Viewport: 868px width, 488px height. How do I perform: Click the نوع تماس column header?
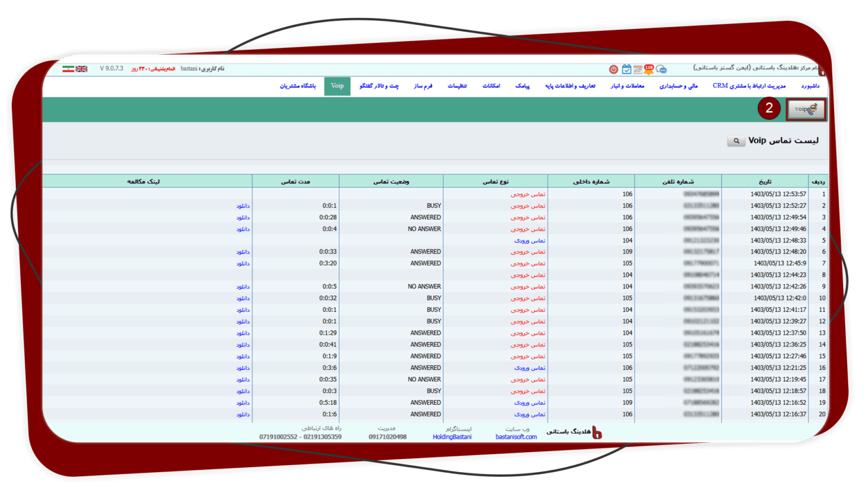(x=496, y=181)
